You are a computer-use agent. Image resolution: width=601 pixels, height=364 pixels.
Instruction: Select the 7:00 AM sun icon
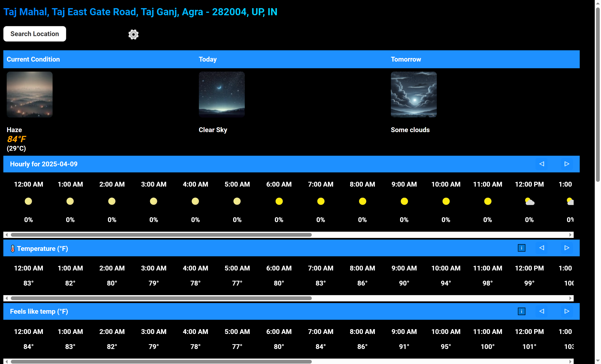pyautogui.click(x=321, y=201)
